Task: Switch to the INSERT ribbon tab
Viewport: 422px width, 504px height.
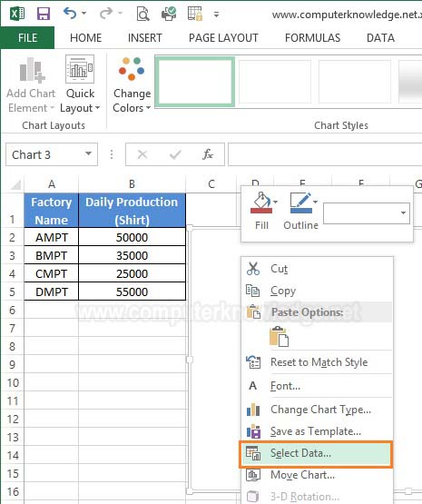Action: tap(145, 38)
